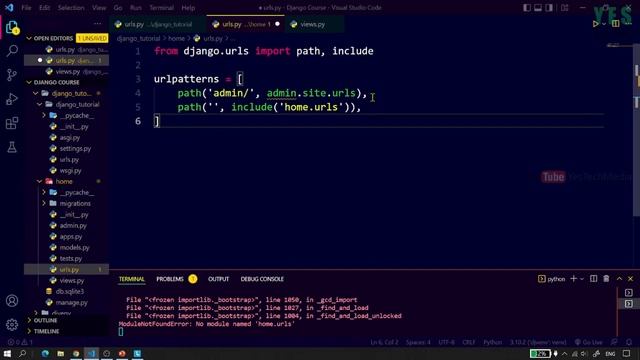The image size is (640, 360).
Task: Open the Testing flask view
Action: tap(12, 147)
